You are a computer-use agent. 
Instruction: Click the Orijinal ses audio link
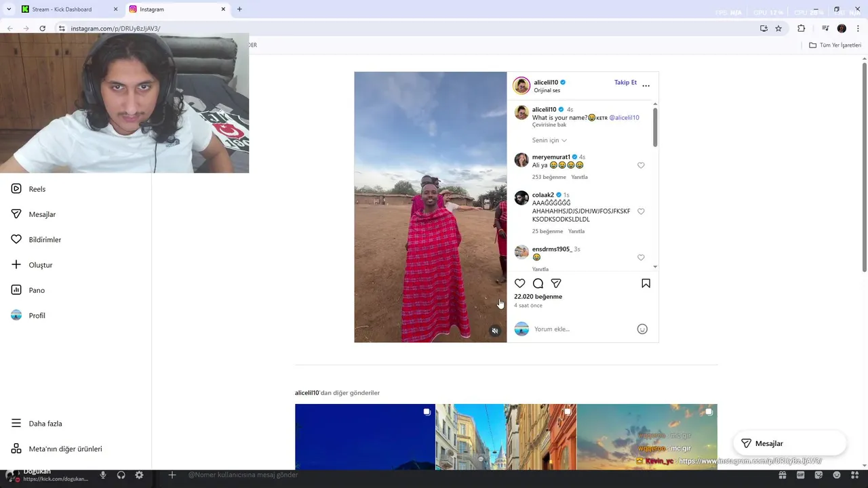pyautogui.click(x=547, y=91)
